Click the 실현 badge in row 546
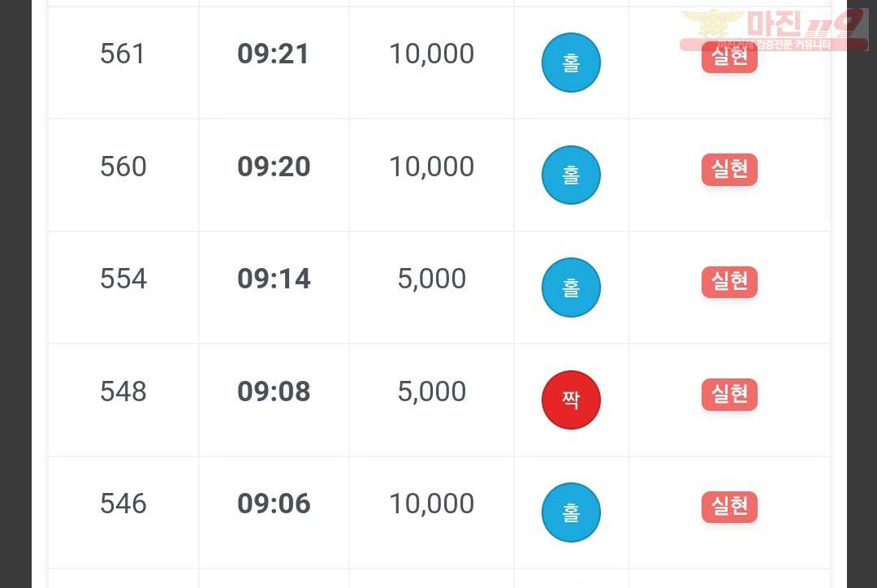This screenshot has height=588, width=877. [x=729, y=507]
